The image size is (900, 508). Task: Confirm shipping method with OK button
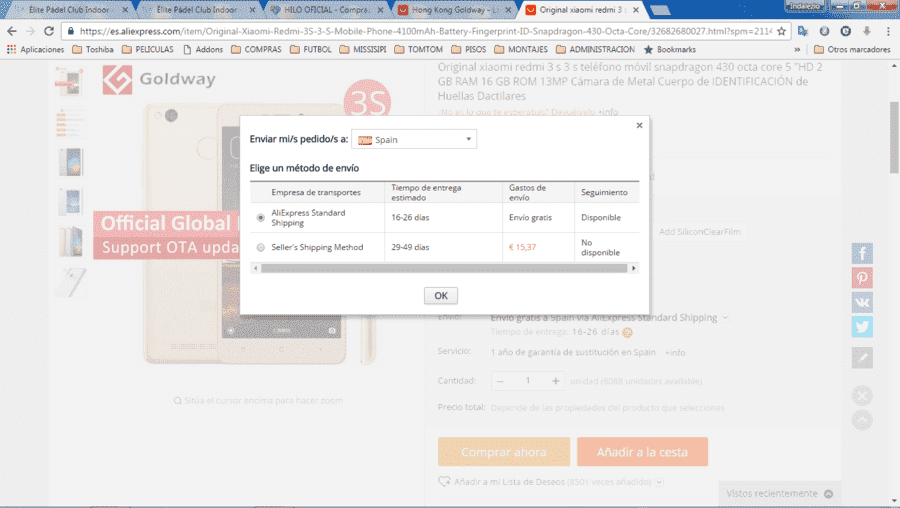tap(441, 296)
